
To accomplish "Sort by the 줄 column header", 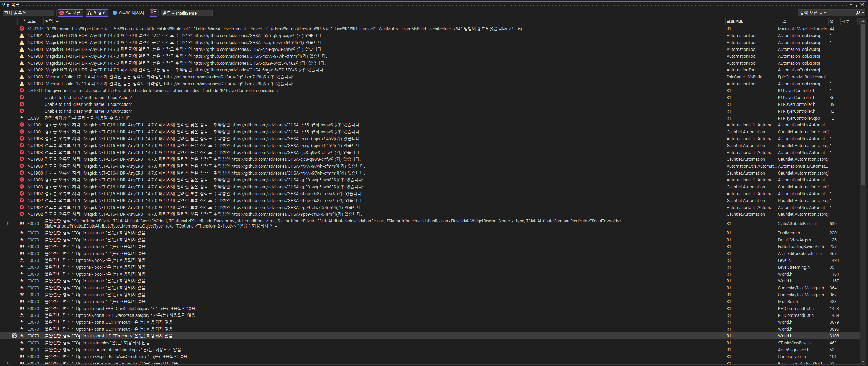I will click(x=834, y=21).
